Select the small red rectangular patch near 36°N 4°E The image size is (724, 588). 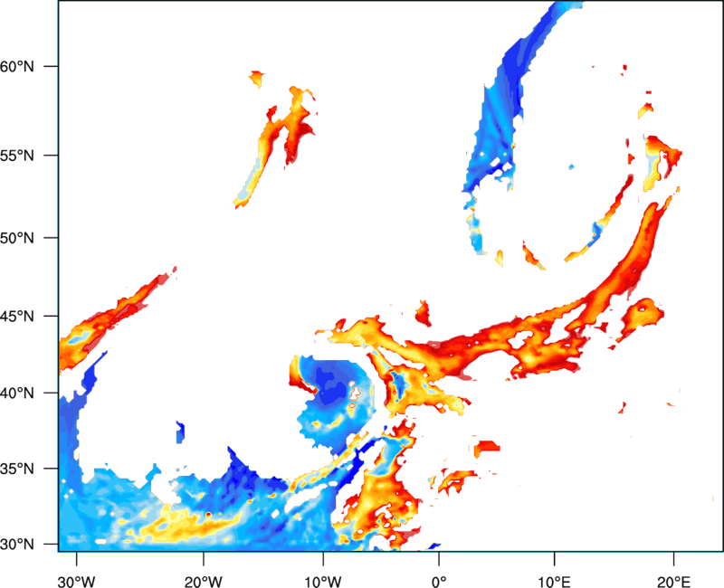point(487,447)
